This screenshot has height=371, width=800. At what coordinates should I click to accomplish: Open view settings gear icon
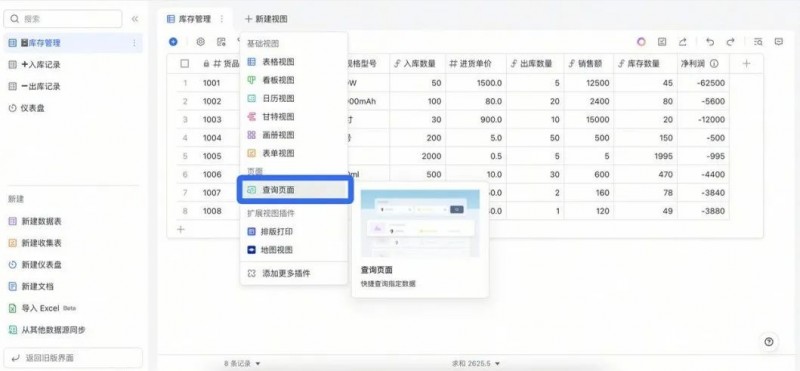pyautogui.click(x=201, y=42)
